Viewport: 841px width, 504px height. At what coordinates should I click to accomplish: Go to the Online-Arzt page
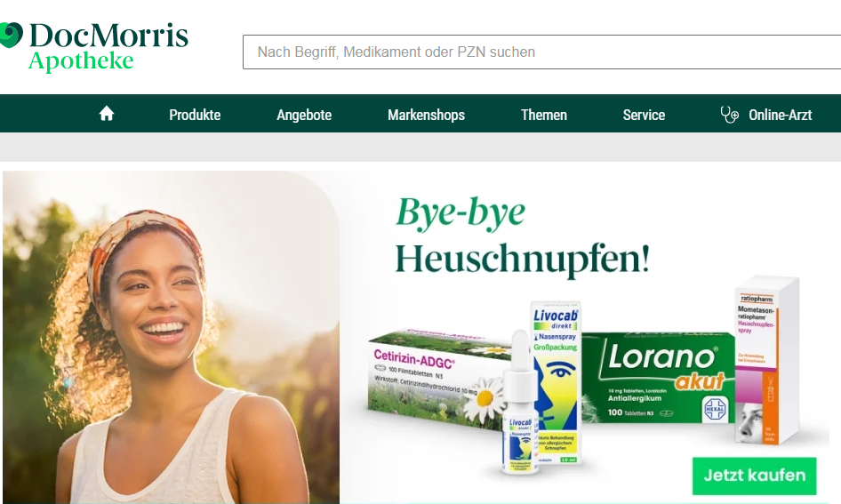(780, 115)
